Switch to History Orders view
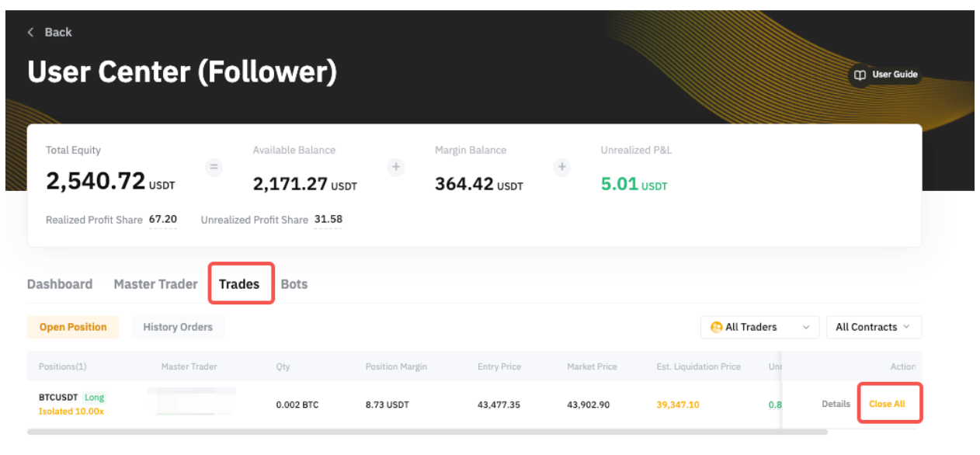The image size is (980, 455). coord(177,327)
